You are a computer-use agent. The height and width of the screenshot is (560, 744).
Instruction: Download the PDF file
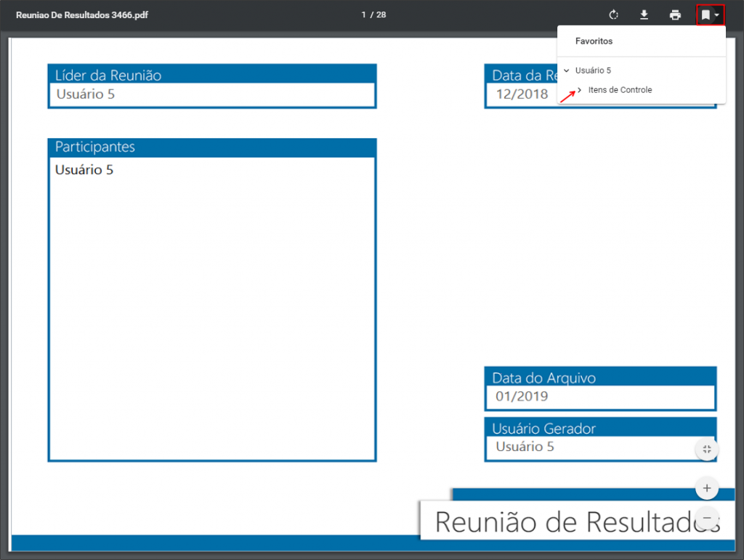click(644, 15)
